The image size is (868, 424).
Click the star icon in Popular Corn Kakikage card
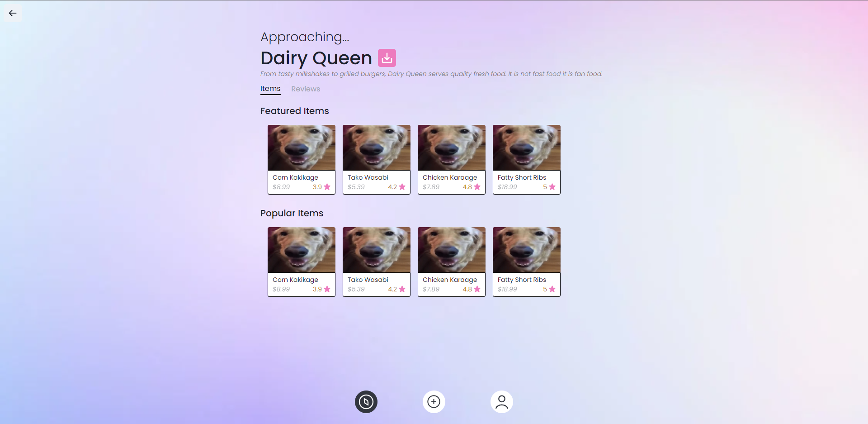pos(327,289)
